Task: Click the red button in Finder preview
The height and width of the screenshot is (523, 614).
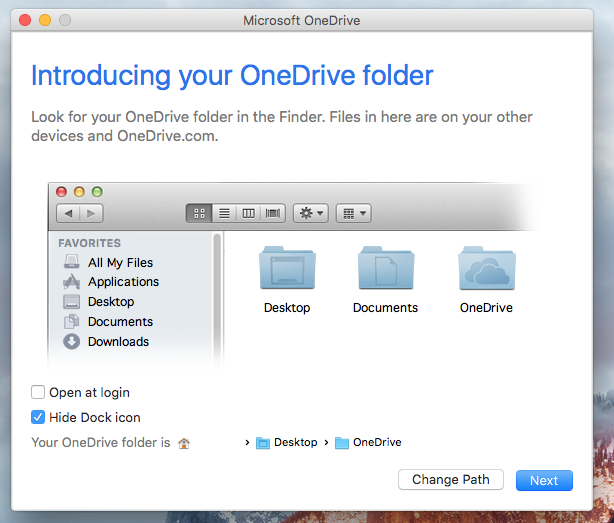Action: click(x=61, y=192)
